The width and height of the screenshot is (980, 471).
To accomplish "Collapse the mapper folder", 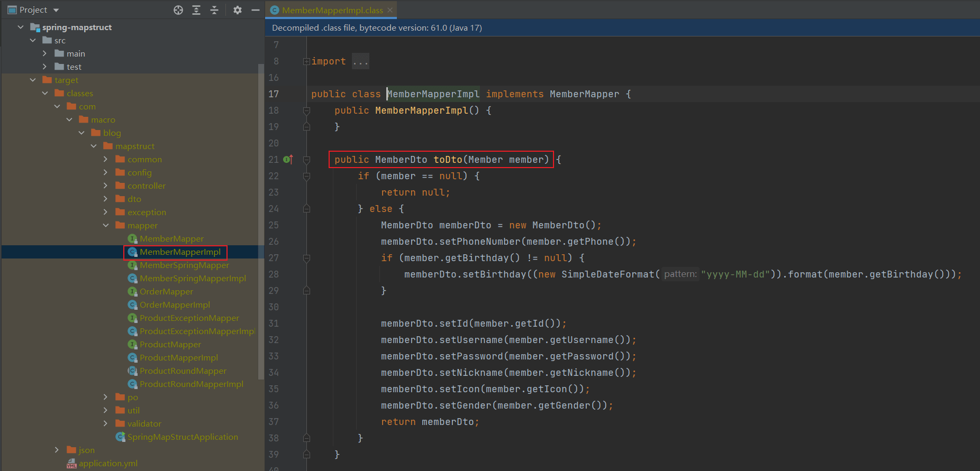I will coord(105,226).
